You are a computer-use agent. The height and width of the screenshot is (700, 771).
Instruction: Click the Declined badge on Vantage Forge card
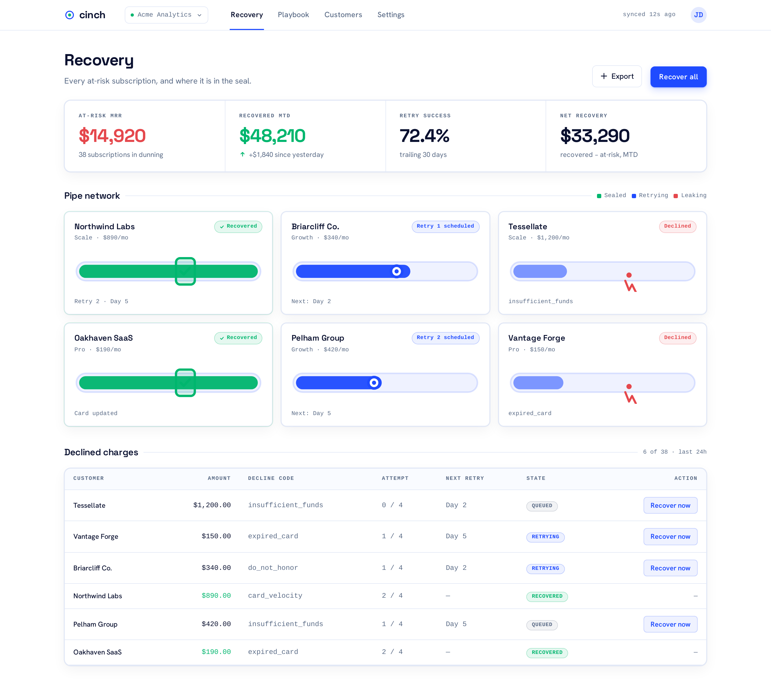pyautogui.click(x=677, y=338)
